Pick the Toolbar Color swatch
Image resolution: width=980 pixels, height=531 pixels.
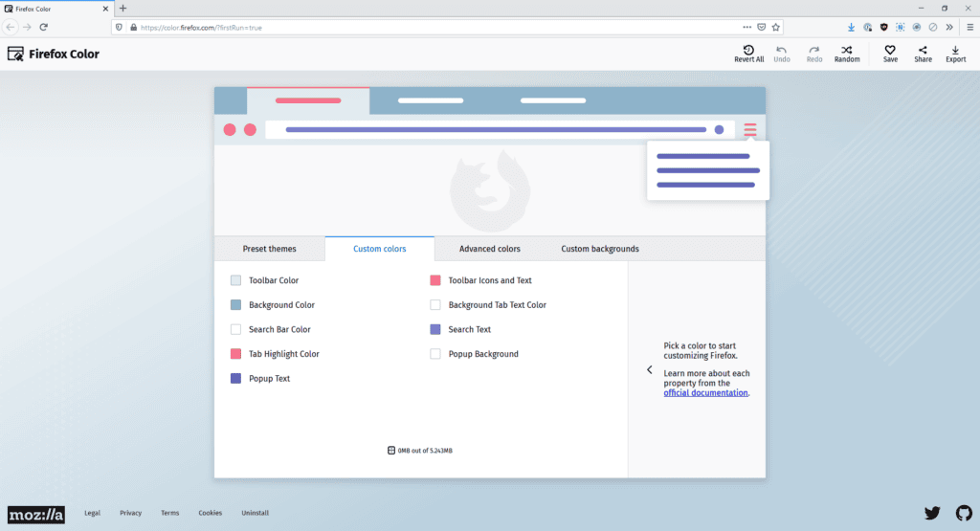(x=235, y=280)
